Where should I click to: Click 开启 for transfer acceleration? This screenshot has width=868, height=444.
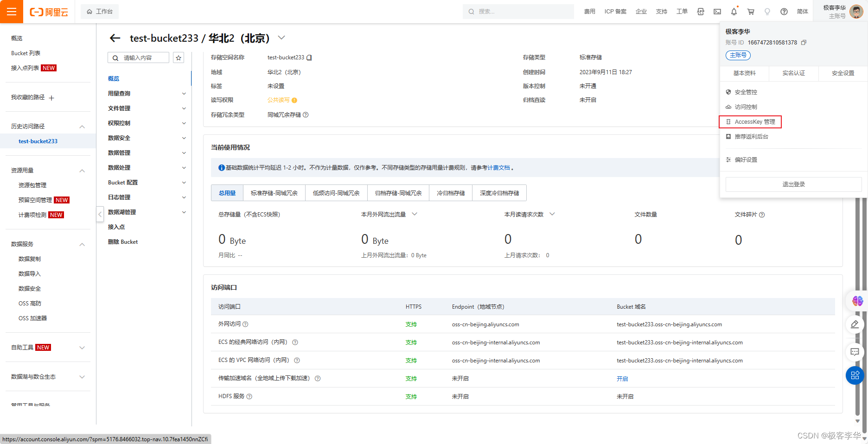[622, 379]
